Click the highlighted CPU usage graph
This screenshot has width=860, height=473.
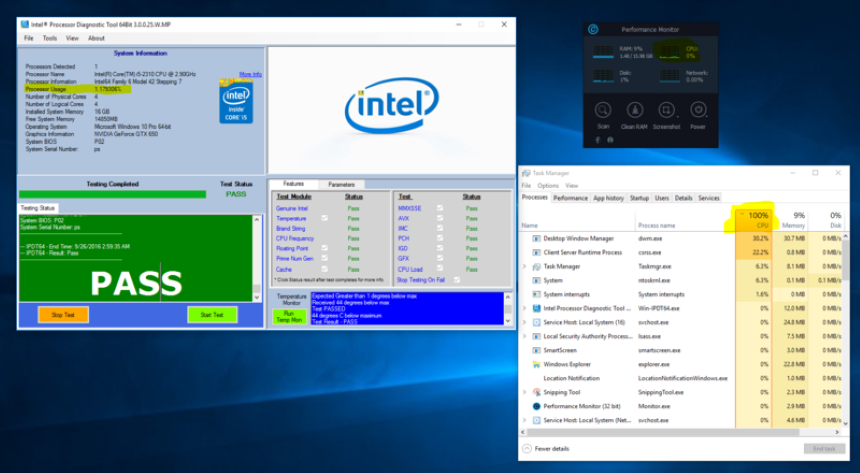point(670,52)
